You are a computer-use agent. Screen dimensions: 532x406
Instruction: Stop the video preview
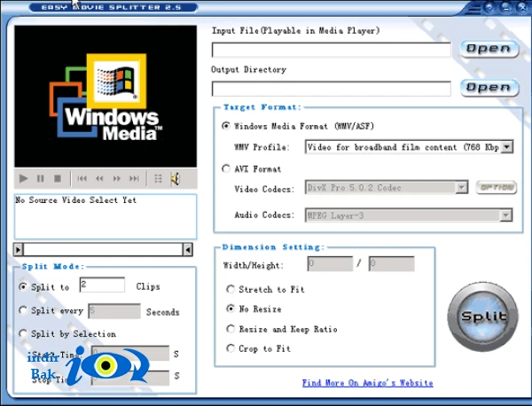[x=58, y=178]
